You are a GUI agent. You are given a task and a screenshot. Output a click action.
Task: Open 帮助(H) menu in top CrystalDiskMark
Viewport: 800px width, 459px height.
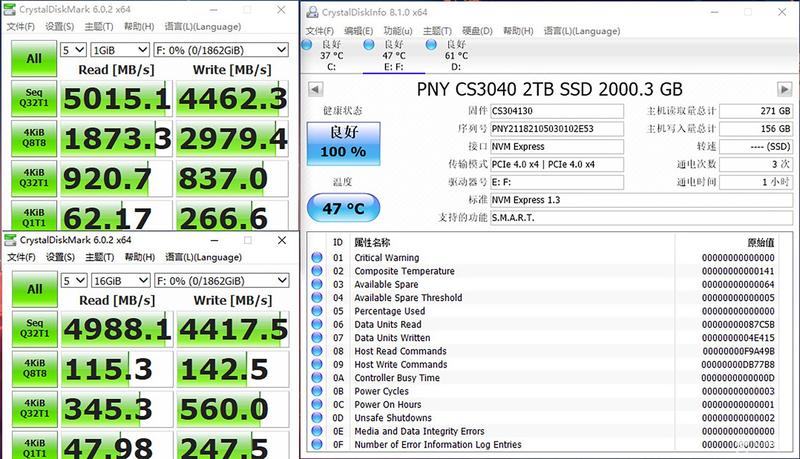click(x=139, y=27)
